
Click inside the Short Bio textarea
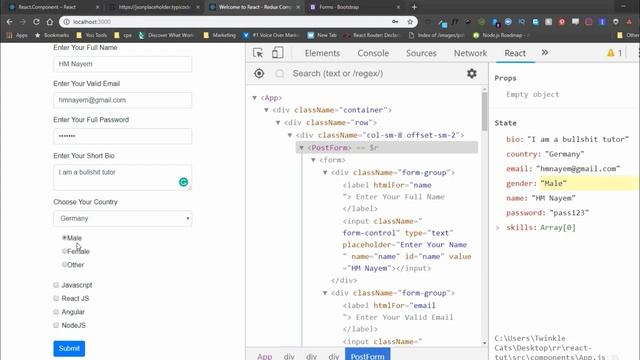tap(122, 177)
